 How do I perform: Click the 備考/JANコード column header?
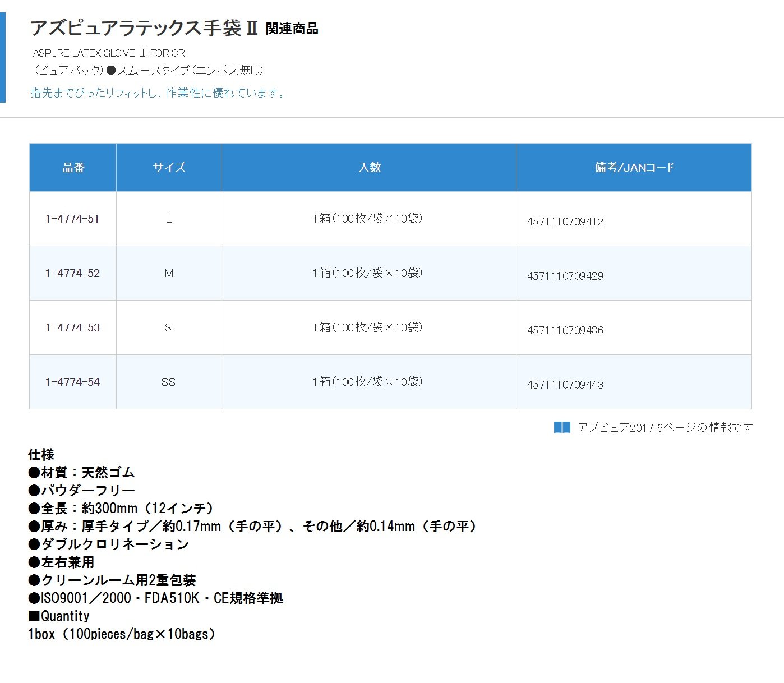tap(634, 167)
